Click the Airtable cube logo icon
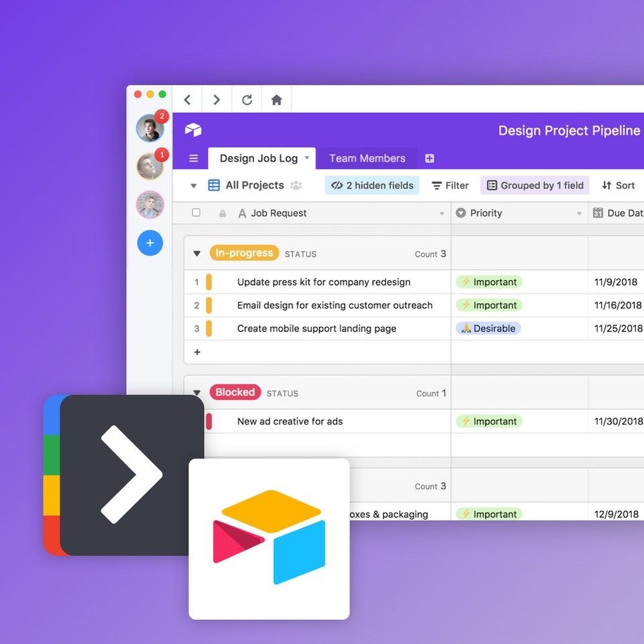 pyautogui.click(x=193, y=130)
